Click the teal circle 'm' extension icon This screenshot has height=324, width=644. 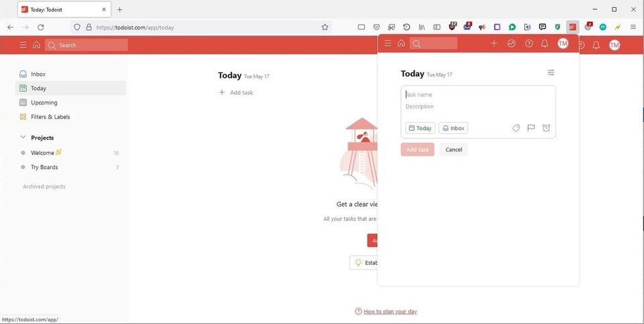(602, 27)
